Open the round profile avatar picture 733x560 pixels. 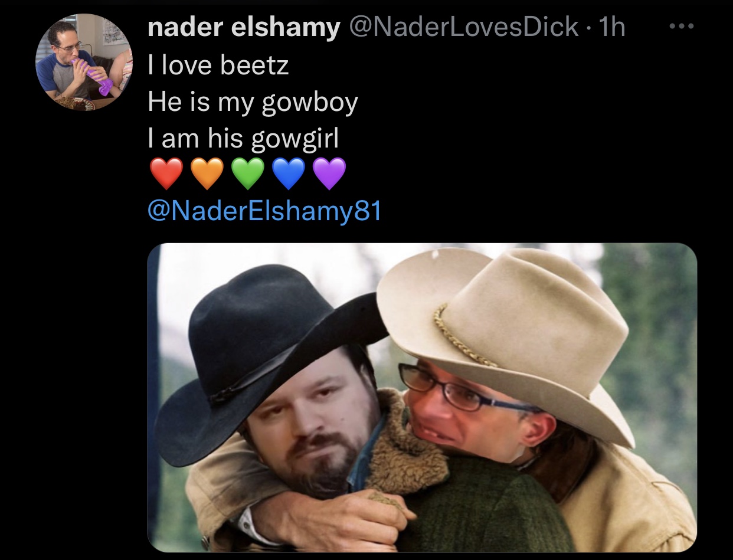pos(84,62)
